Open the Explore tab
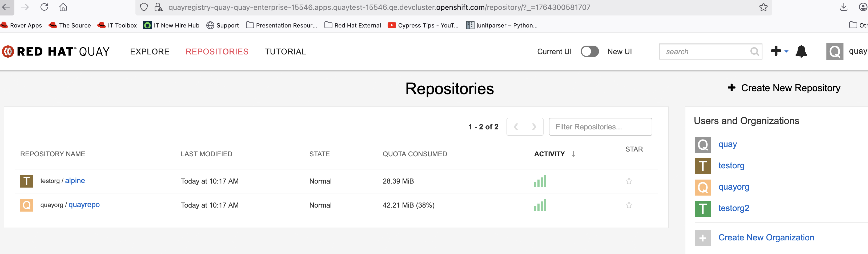Viewport: 868px width, 254px height. [150, 51]
